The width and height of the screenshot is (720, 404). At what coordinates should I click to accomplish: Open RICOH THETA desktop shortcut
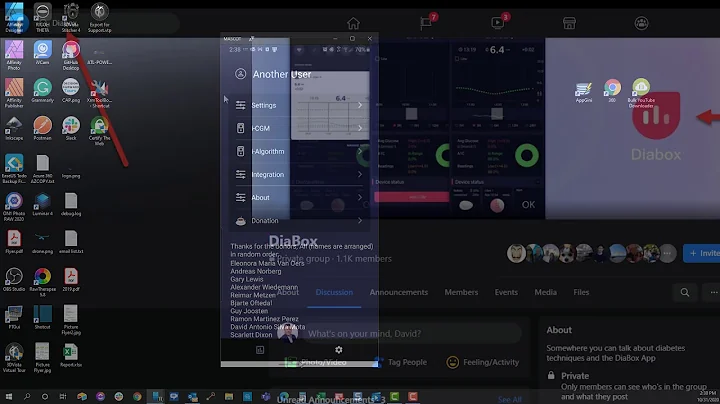pos(42,17)
